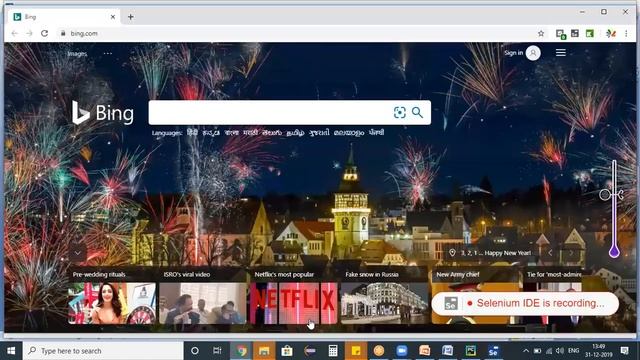Bookmark this page with star icon
Image resolution: width=640 pixels, height=360 pixels.
pyautogui.click(x=541, y=33)
